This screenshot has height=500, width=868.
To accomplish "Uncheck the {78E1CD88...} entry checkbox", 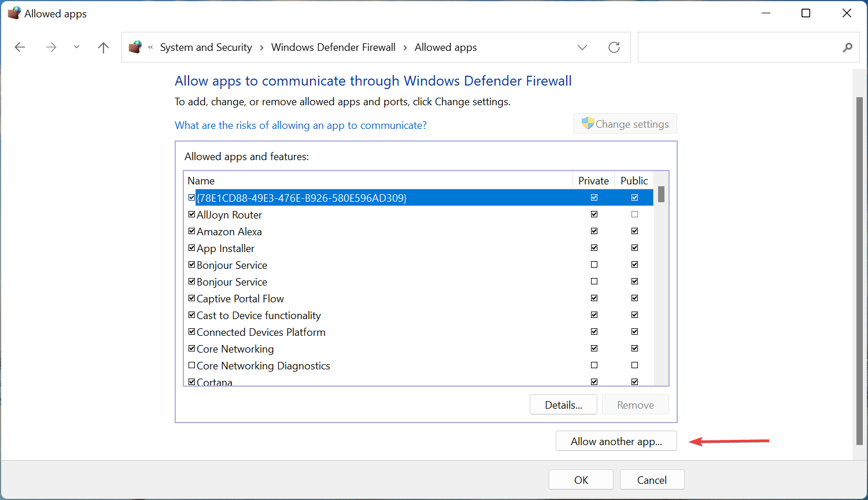I will tap(191, 198).
